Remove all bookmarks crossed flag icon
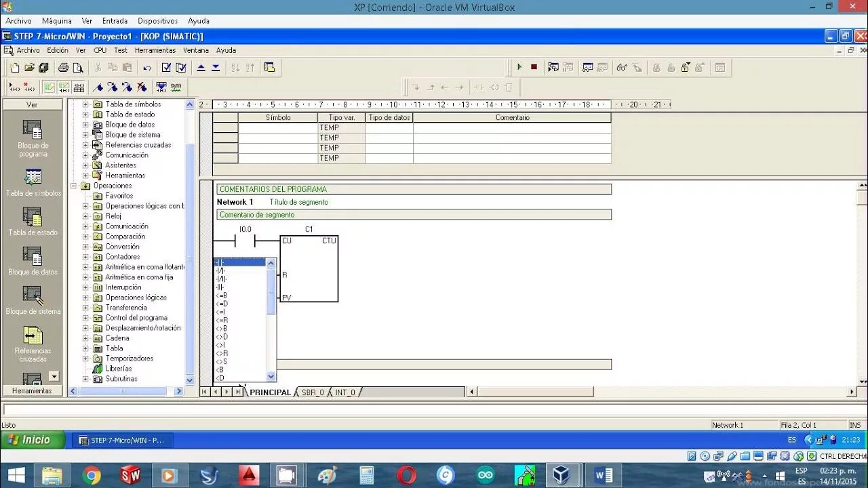The height and width of the screenshot is (488, 868). pyautogui.click(x=142, y=87)
